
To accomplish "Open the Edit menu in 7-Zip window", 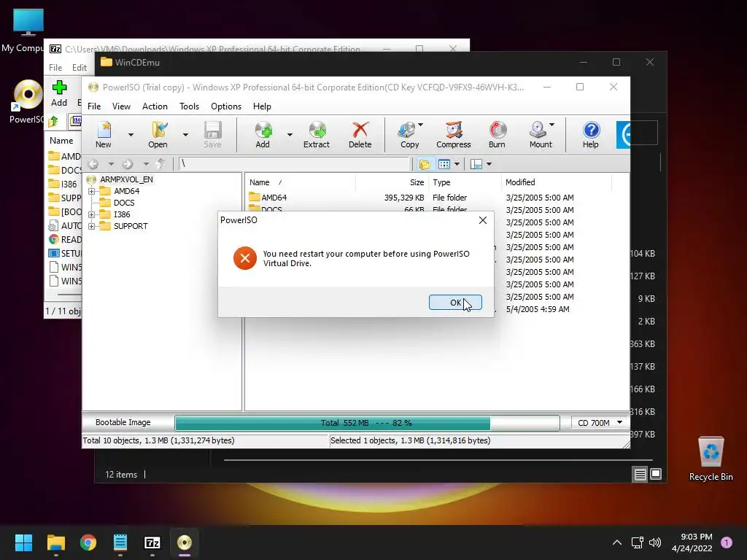I will [79, 68].
